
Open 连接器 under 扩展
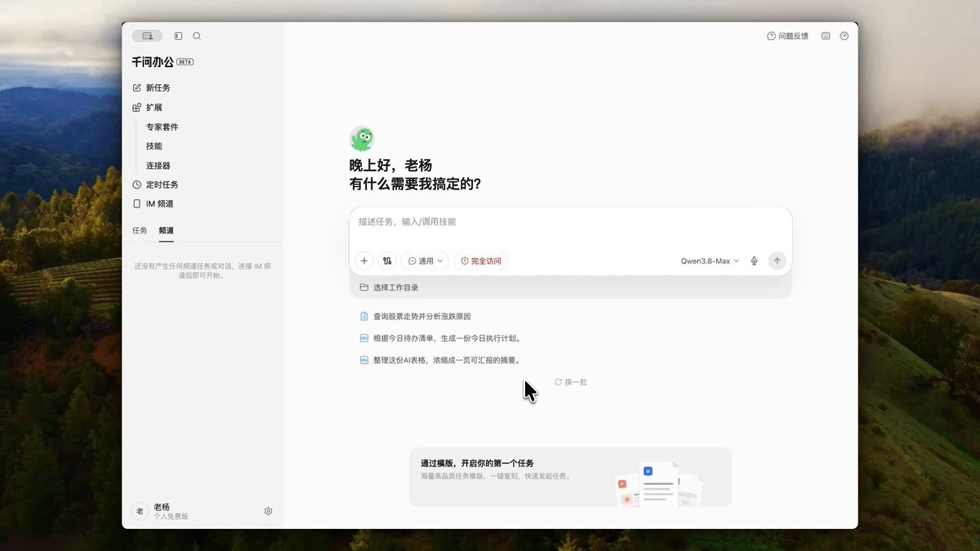(x=158, y=165)
